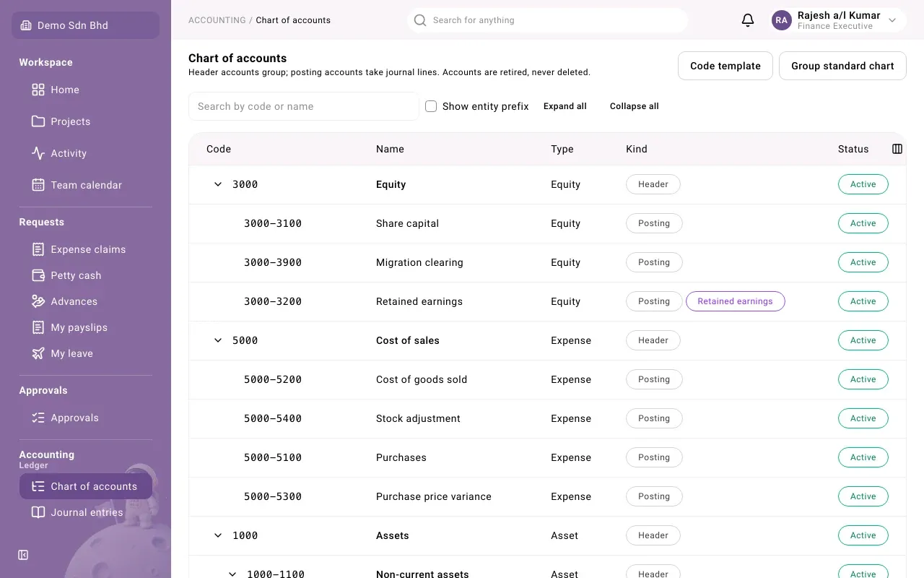Screen dimensions: 924x578
Task: Click the Retained earnings purple tag
Action: click(x=735, y=301)
